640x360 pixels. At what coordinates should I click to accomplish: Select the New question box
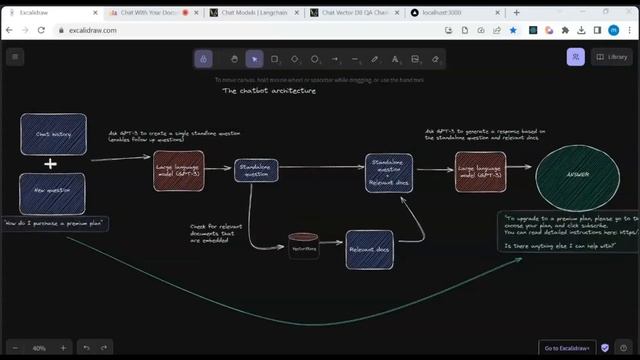click(x=52, y=194)
